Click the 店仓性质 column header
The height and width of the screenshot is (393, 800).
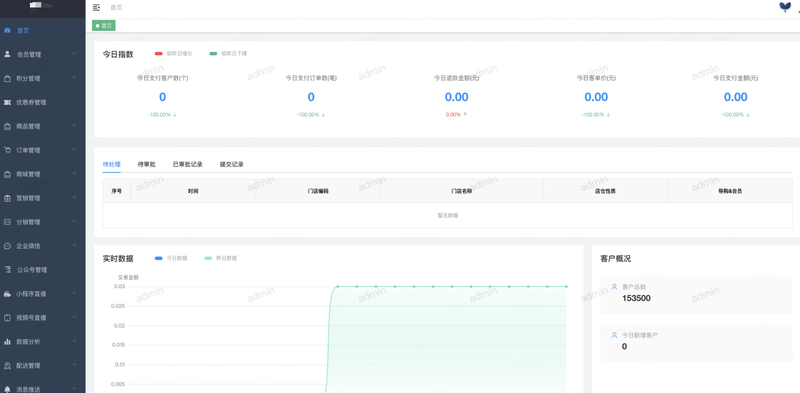(x=605, y=191)
